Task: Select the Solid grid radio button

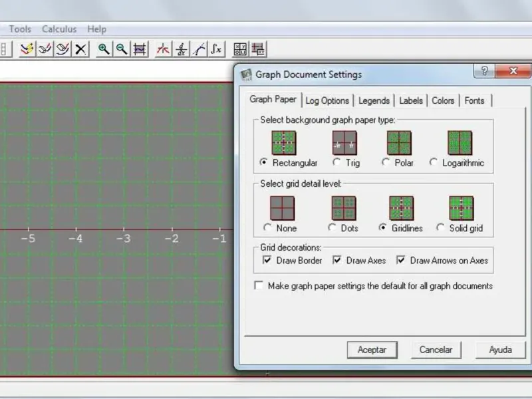Action: (x=440, y=227)
